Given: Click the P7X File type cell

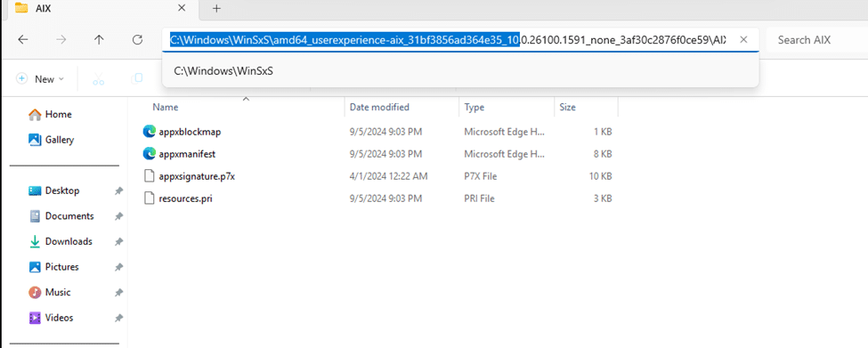Looking at the screenshot, I should [x=480, y=176].
